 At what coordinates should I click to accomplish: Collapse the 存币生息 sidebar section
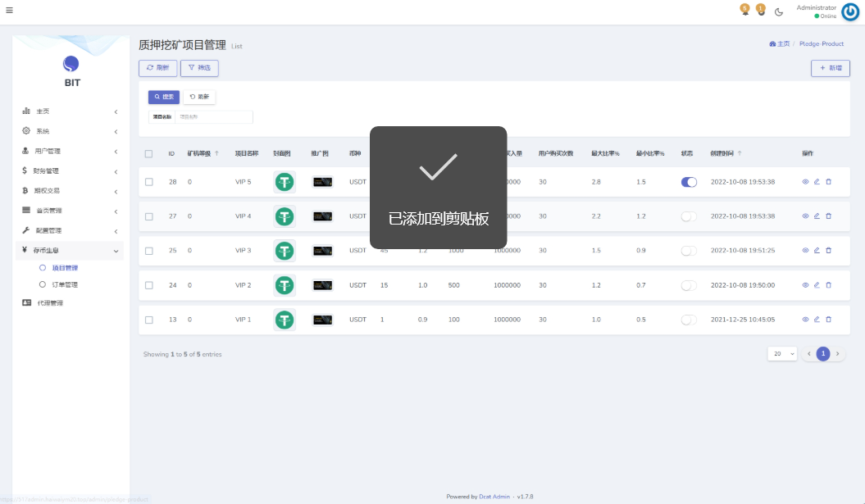point(70,251)
